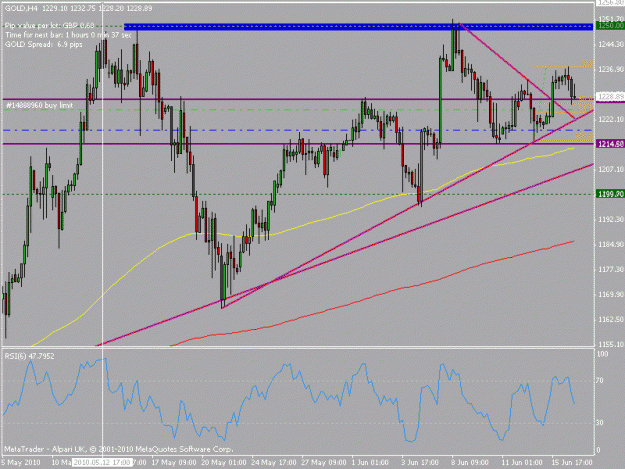
Task: Click the '11 Jun 01:00' time axis label
Action: 522,462
